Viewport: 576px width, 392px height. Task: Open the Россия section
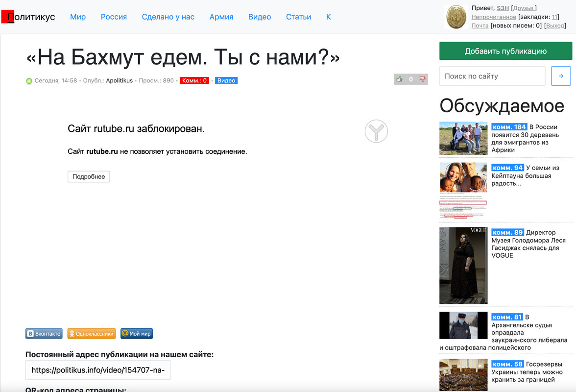point(114,17)
